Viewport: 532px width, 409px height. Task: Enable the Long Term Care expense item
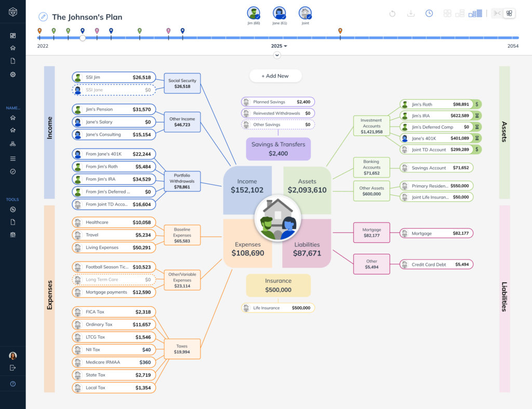pyautogui.click(x=114, y=280)
